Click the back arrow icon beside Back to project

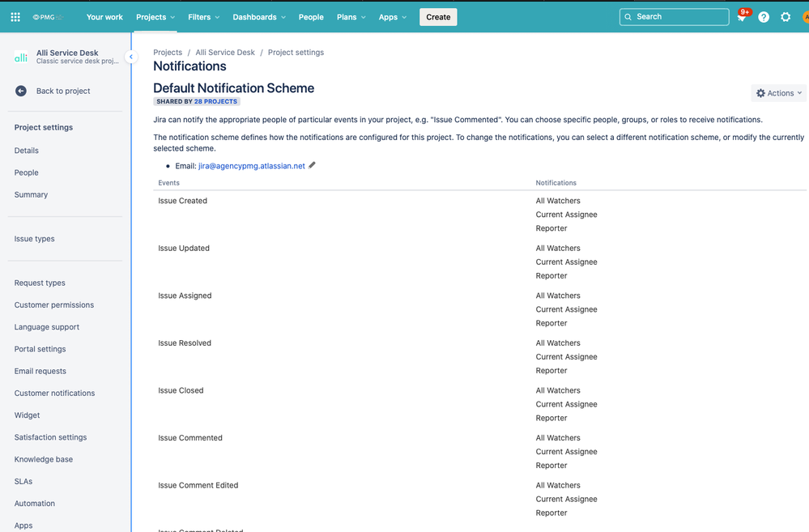pyautogui.click(x=20, y=91)
